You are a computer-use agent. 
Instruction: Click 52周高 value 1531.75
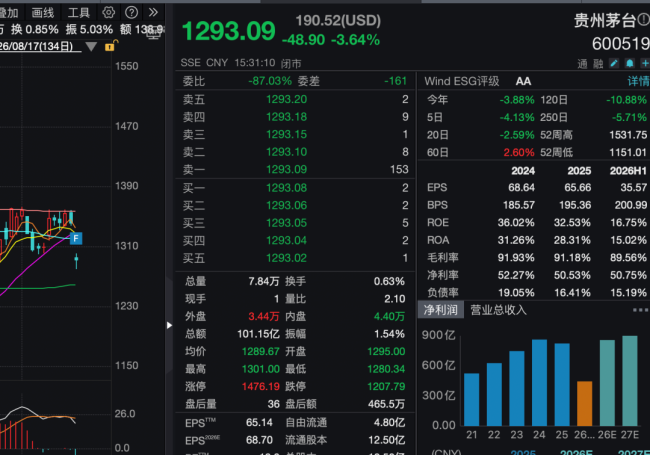pyautogui.click(x=628, y=135)
